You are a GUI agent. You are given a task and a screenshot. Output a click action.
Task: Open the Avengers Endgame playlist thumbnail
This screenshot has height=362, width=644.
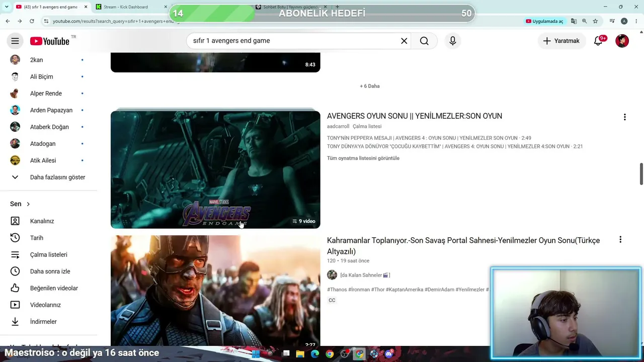[215, 169]
